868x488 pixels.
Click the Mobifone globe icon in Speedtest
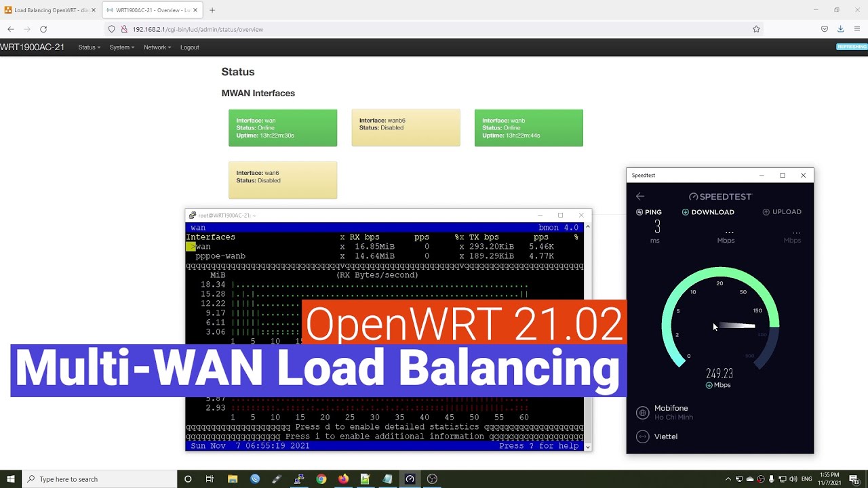[x=643, y=413]
